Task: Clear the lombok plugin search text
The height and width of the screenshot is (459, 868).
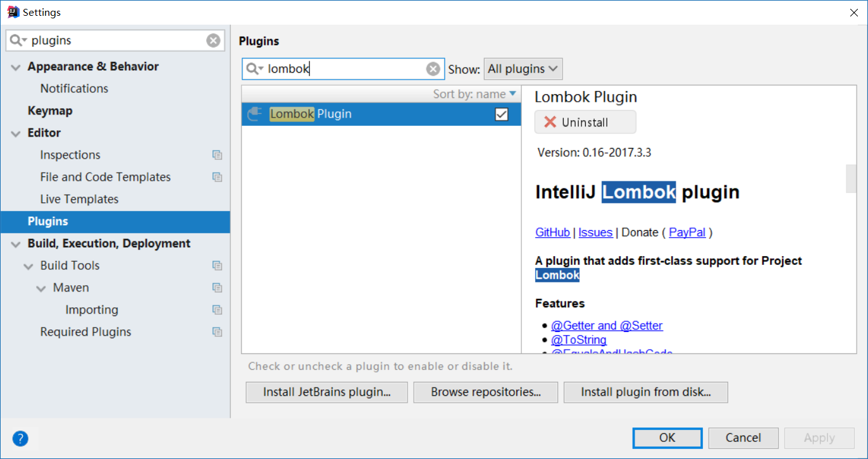Action: (x=433, y=69)
